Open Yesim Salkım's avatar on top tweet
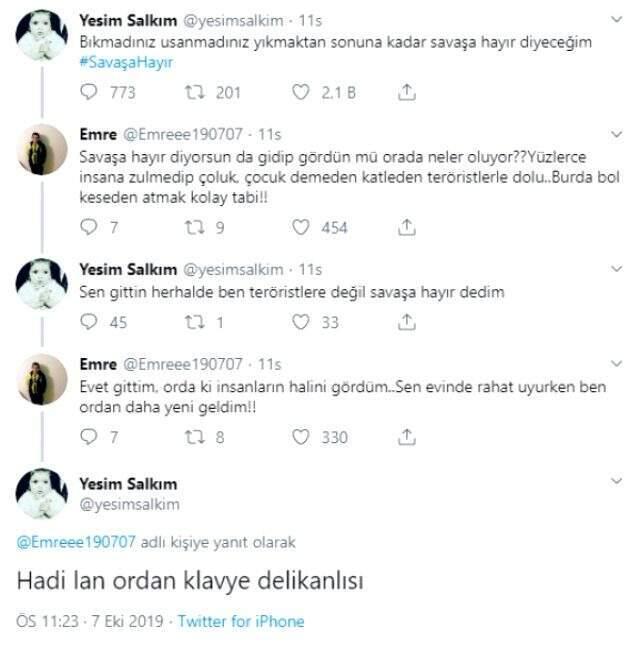 click(42, 35)
